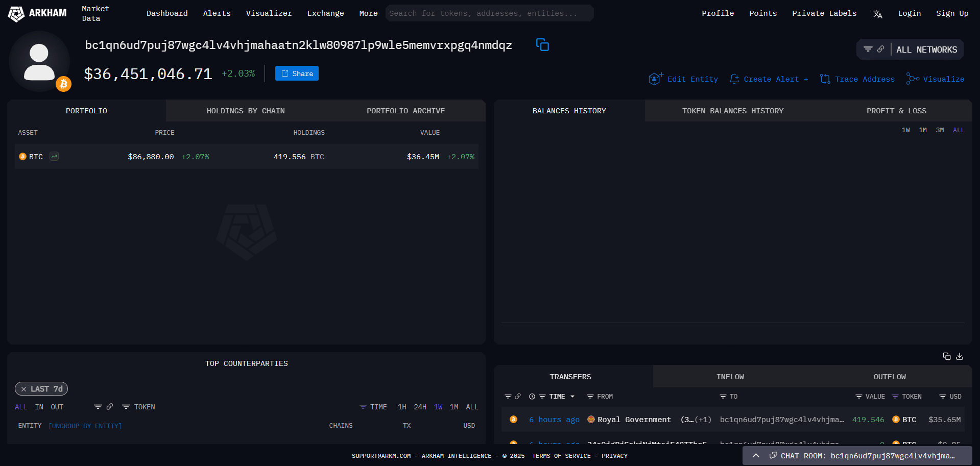Click the filter icon in ALL NETWORKS selector
Viewport: 980px width, 466px height.
coord(868,50)
